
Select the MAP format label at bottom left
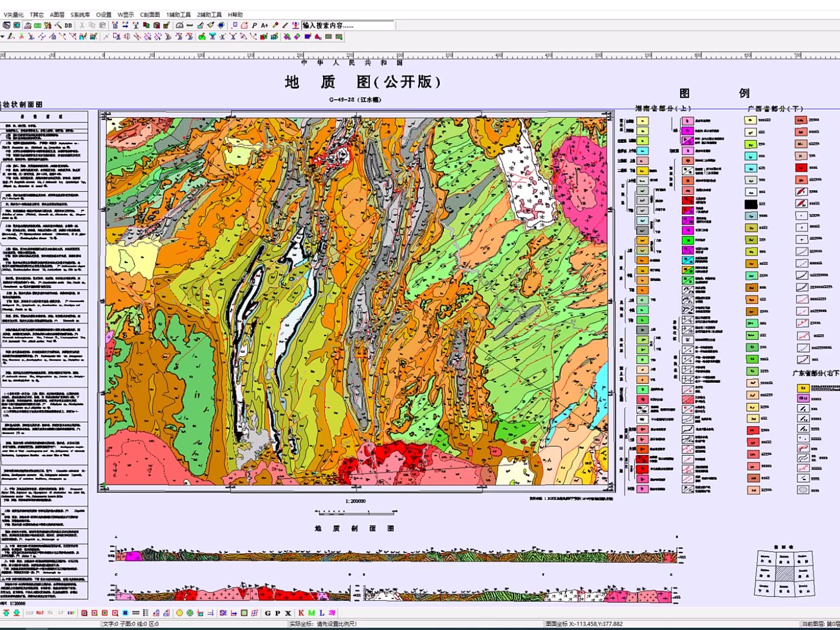coord(40,612)
